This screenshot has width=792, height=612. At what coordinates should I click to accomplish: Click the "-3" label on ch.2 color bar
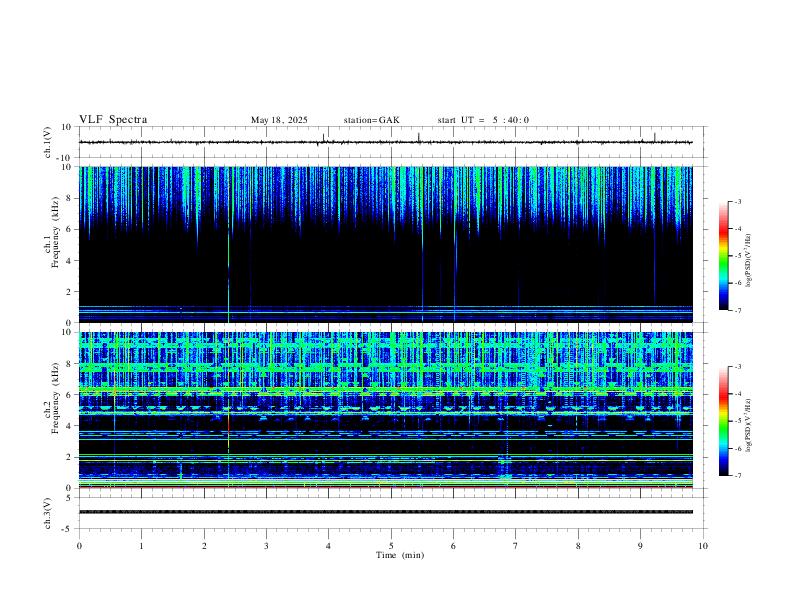[737, 367]
